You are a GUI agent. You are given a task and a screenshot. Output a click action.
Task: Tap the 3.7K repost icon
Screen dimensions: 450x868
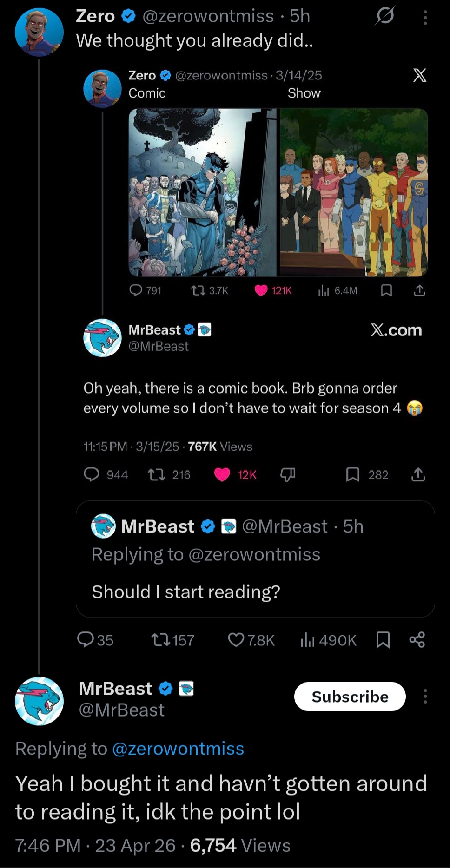(198, 291)
